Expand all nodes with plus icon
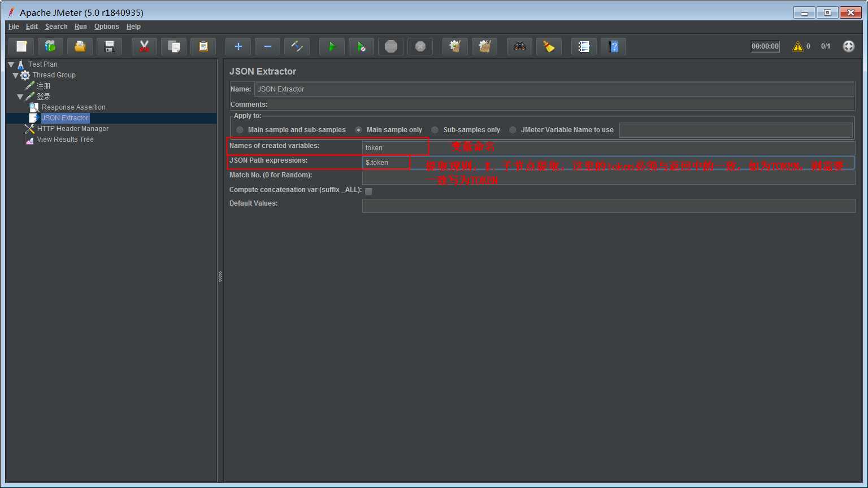 (238, 46)
